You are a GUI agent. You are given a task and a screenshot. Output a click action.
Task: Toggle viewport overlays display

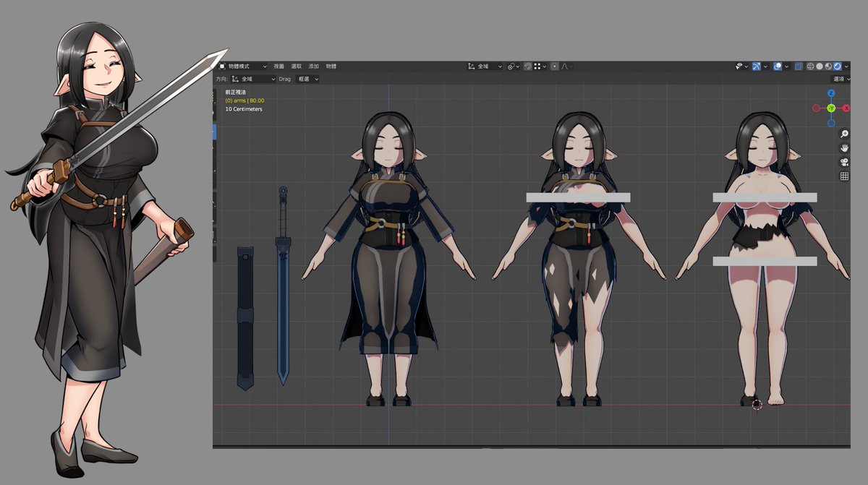tap(778, 66)
